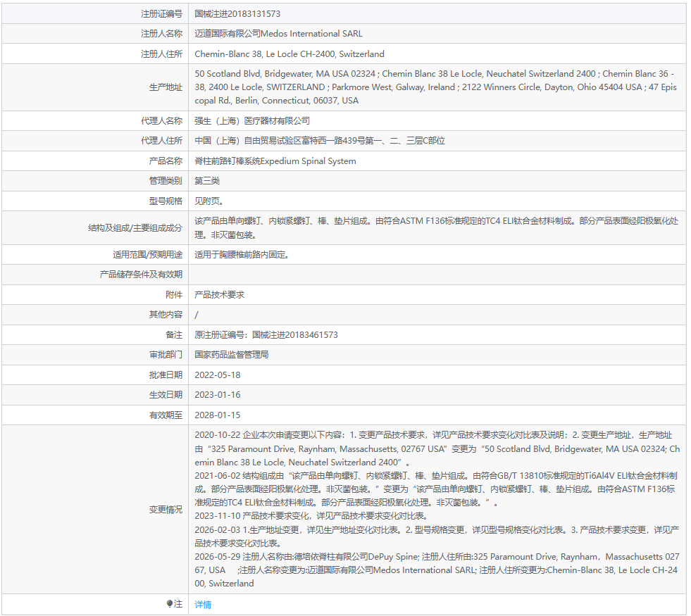Click the 2020-10-22 change record entry
This screenshot has height=616, width=691.
tap(437, 448)
